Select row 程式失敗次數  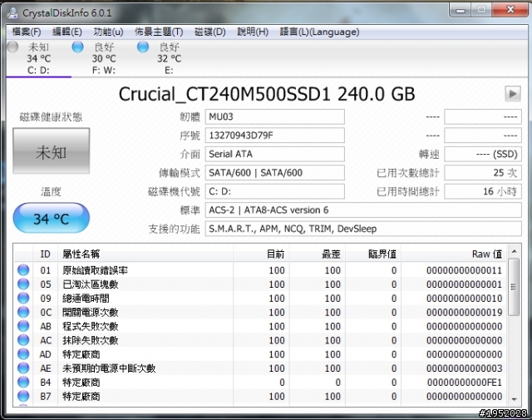(260, 326)
